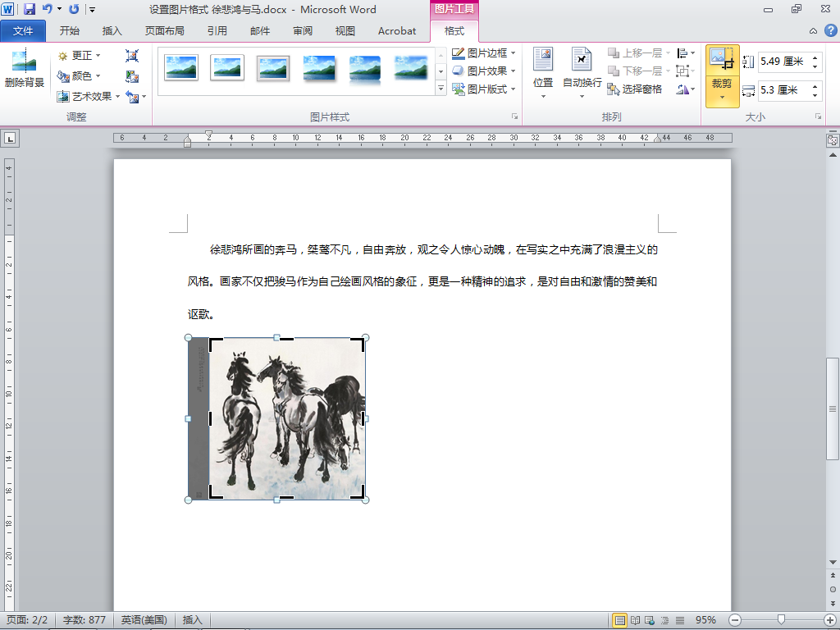This screenshot has width=840, height=630.
Task: Click the select browse object icon
Action: [x=833, y=589]
